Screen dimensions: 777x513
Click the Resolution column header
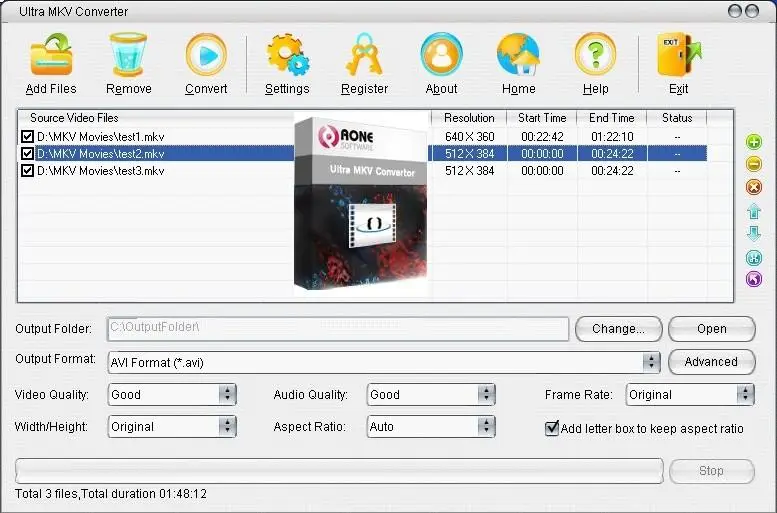pos(469,118)
